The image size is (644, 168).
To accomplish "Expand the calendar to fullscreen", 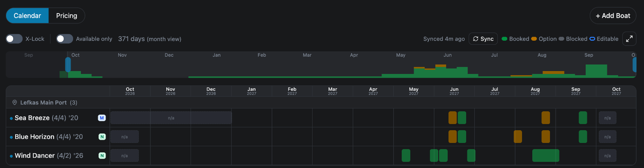I will click(629, 39).
